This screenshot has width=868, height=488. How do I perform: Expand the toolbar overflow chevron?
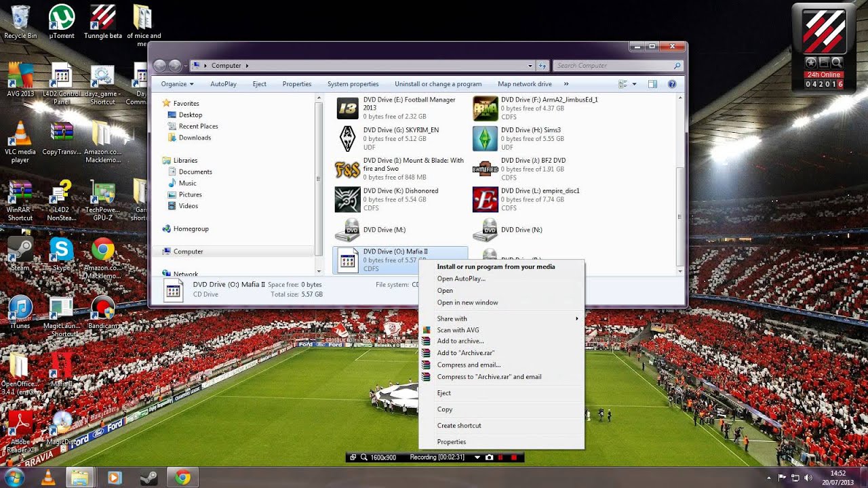click(566, 84)
